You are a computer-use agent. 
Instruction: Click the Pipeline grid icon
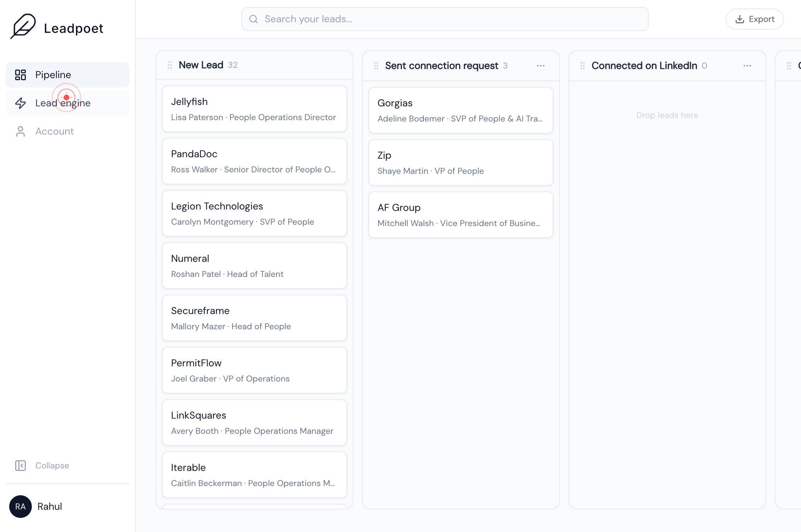coord(21,75)
